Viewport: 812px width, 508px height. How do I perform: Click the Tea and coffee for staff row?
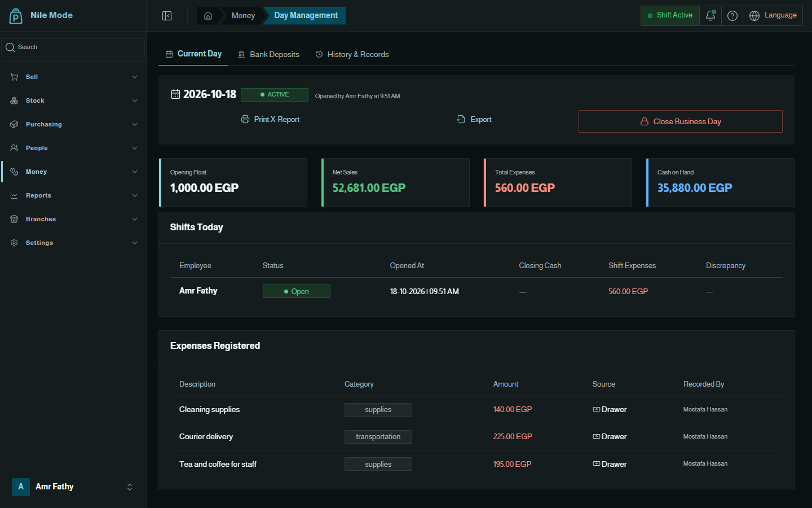[x=476, y=464]
